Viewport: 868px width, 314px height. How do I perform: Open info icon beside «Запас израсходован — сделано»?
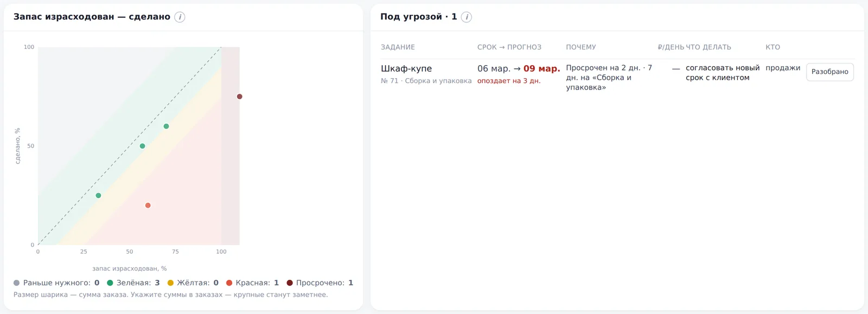[180, 17]
